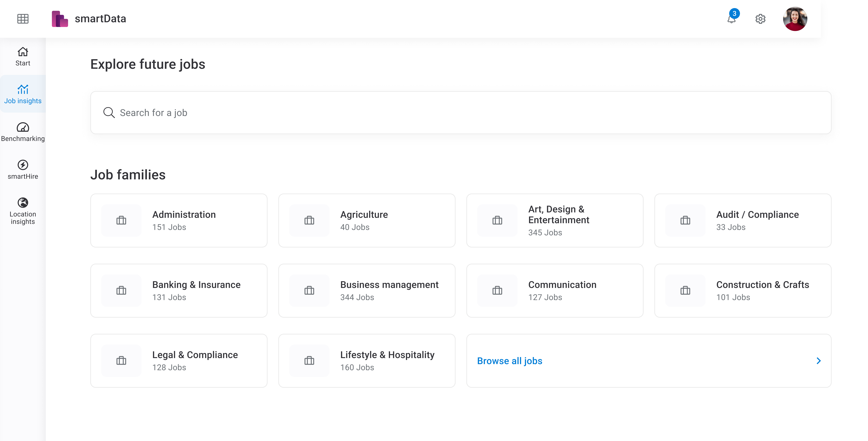Viewport: 868px width, 441px height.
Task: Click the 101 Jobs count
Action: [733, 297]
